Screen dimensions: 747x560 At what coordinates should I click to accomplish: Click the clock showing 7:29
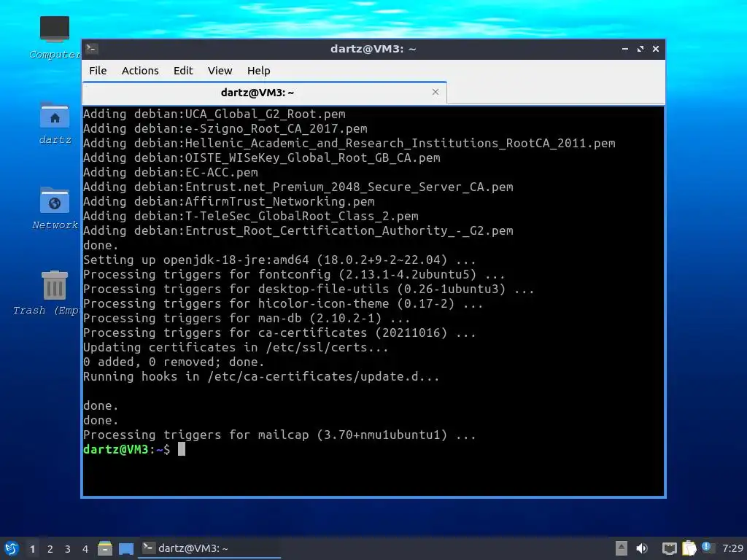click(x=732, y=548)
